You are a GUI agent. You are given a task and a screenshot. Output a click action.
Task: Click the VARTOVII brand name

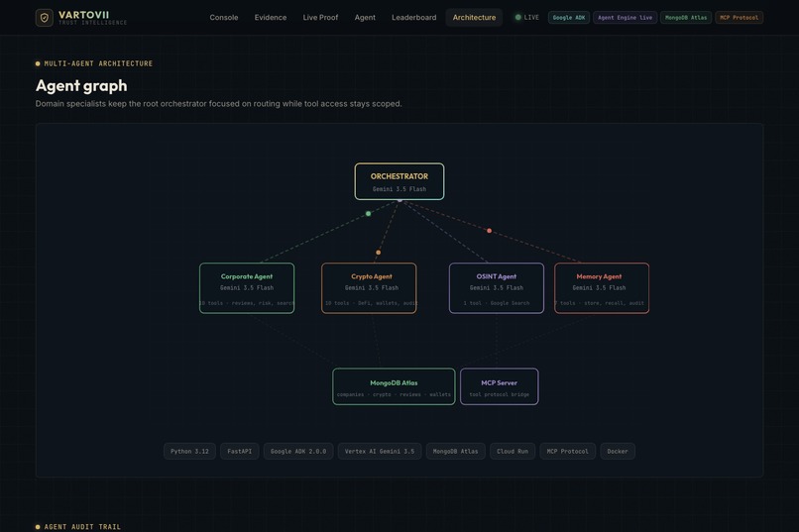click(83, 15)
